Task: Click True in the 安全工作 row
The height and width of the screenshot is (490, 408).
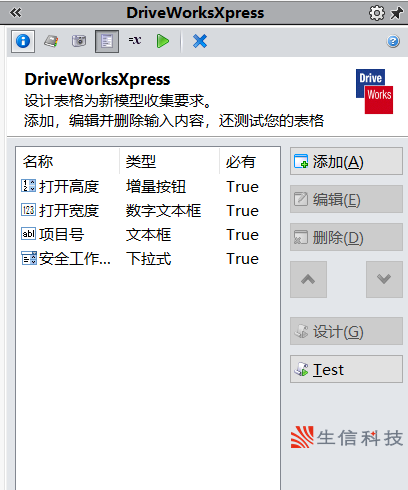Action: [242, 259]
